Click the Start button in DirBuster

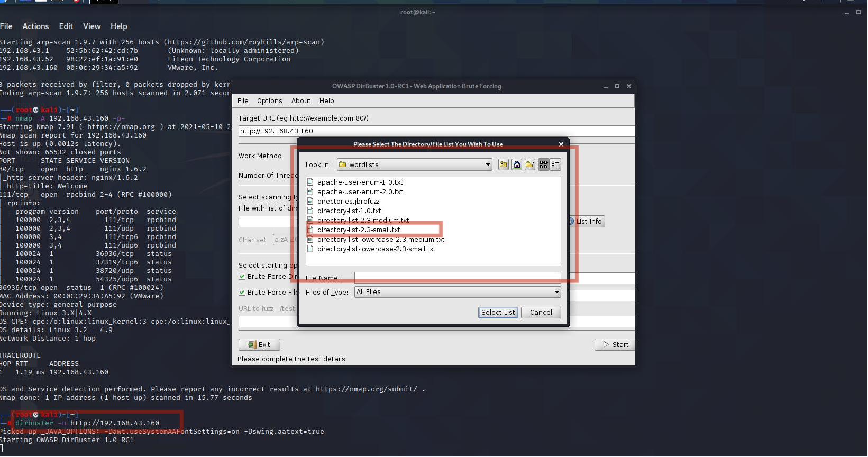pyautogui.click(x=615, y=345)
